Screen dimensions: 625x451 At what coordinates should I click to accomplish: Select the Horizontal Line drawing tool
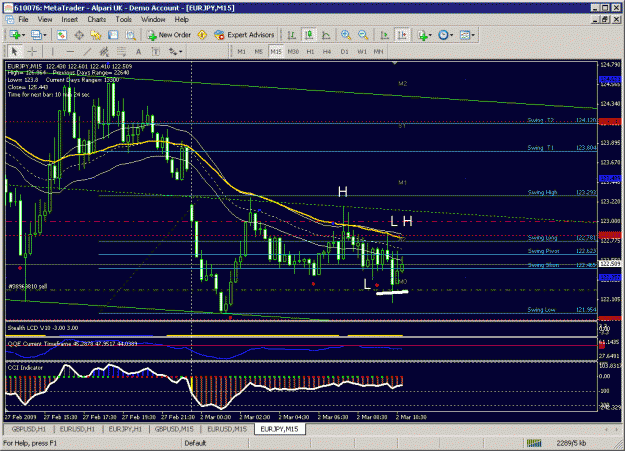point(70,51)
